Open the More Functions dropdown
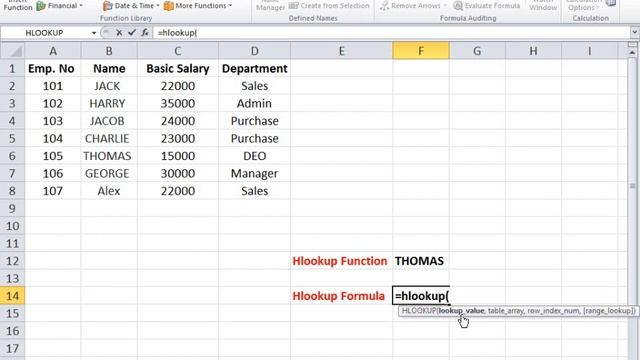 click(198, 6)
